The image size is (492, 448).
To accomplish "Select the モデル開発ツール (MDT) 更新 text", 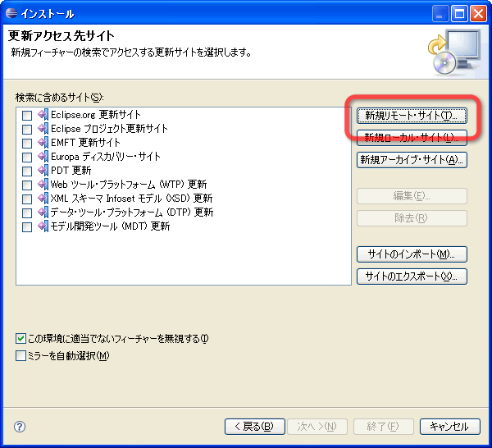I will pos(110,226).
